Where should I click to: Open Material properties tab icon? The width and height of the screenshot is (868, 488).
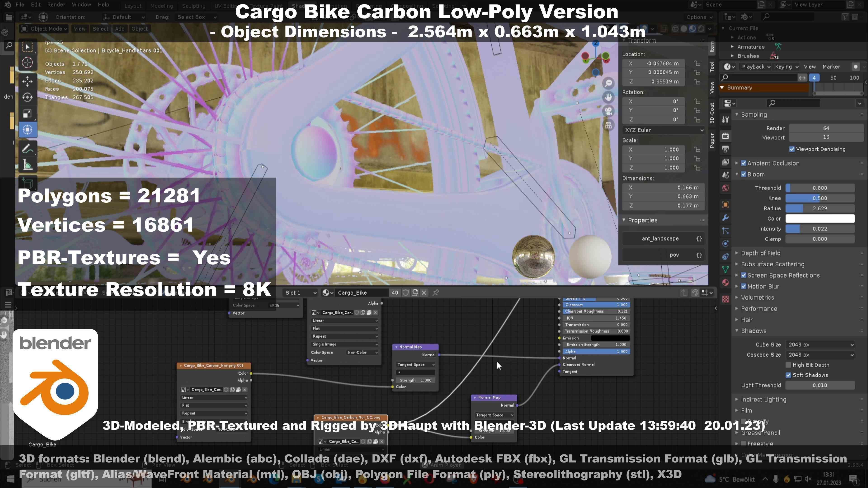[725, 283]
